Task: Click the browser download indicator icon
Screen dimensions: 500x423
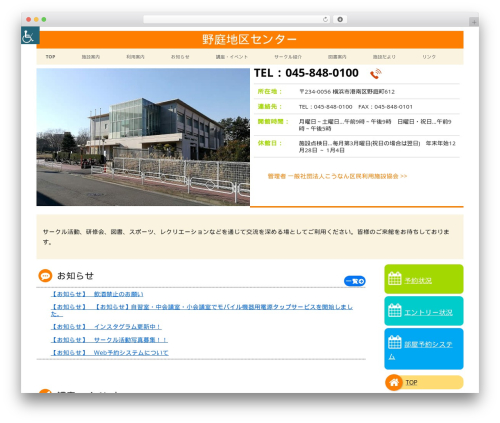Action: click(340, 19)
